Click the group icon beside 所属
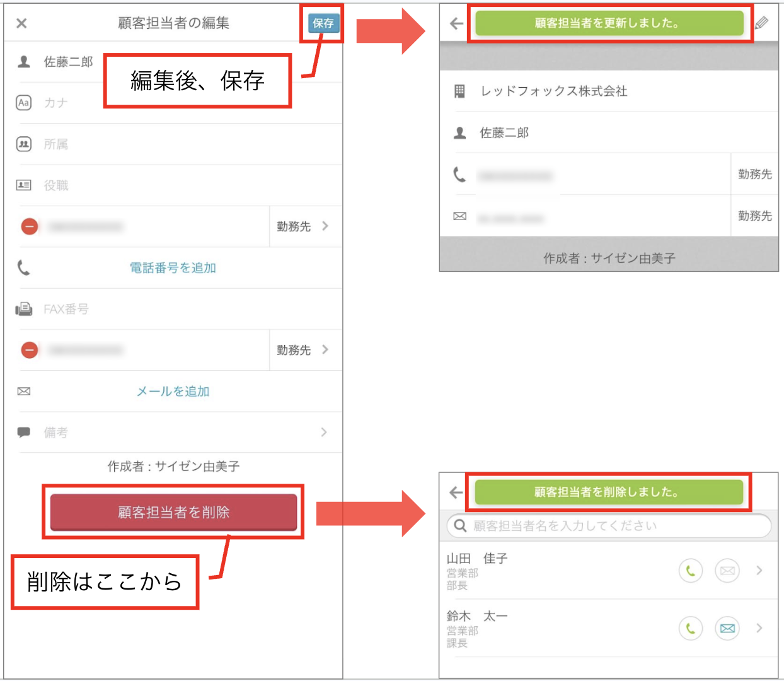The height and width of the screenshot is (681, 784). [24, 144]
